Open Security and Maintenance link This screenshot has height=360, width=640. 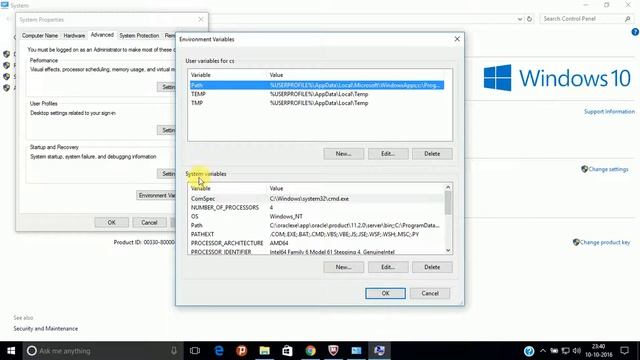tap(45, 329)
